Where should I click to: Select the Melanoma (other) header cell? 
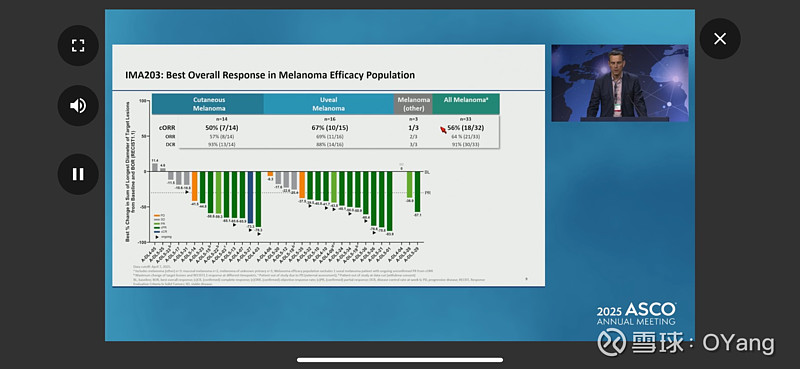413,104
